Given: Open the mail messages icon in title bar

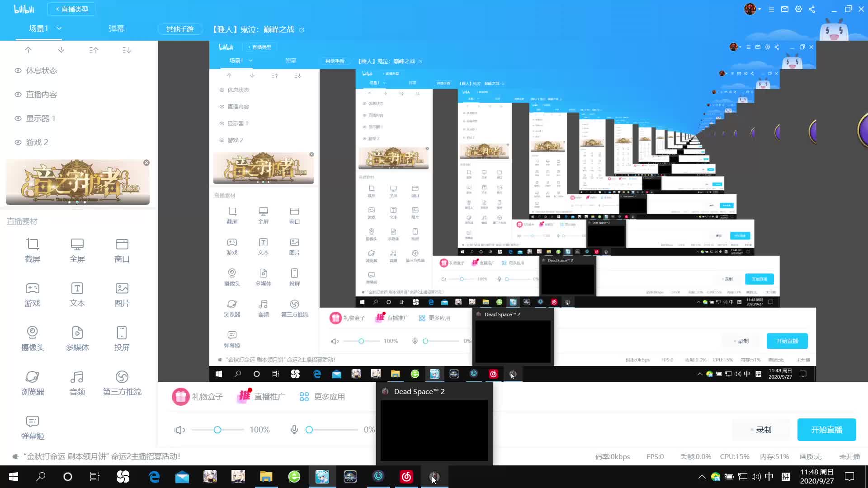Looking at the screenshot, I should click(x=785, y=9).
